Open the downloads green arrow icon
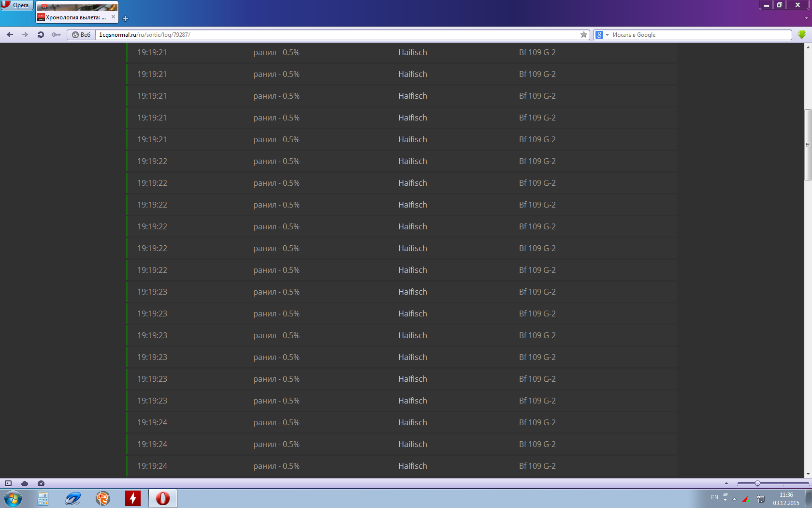The width and height of the screenshot is (812, 508). [x=802, y=35]
